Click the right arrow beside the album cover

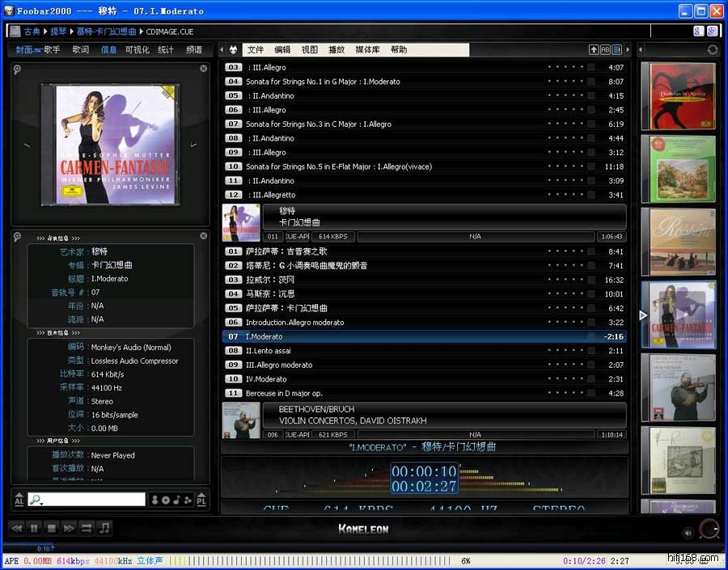[x=194, y=146]
